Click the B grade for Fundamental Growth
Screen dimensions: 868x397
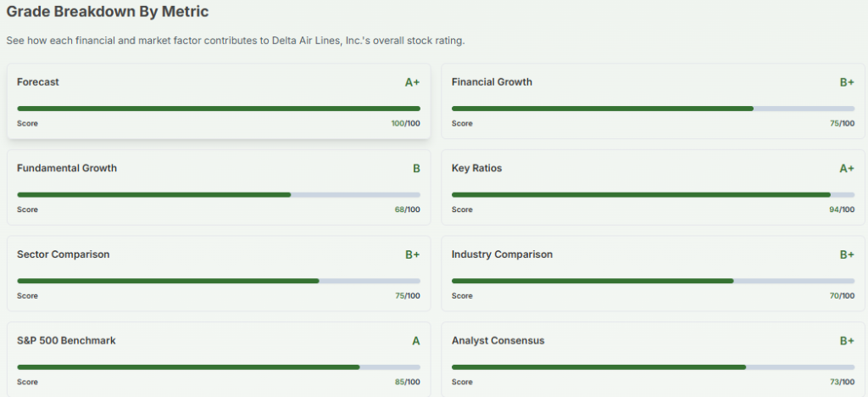coord(416,169)
